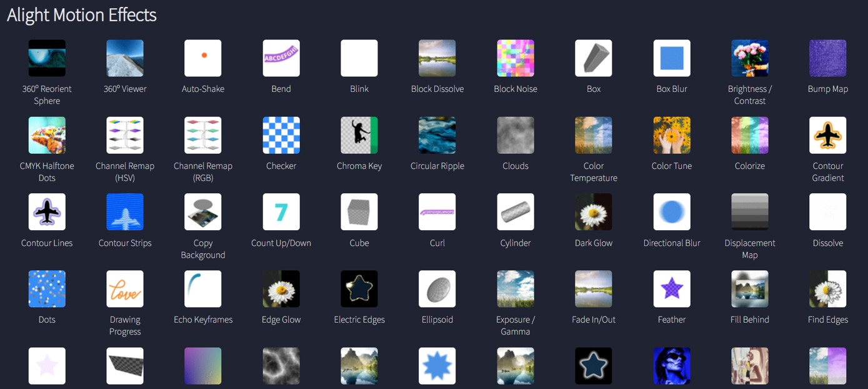Image resolution: width=868 pixels, height=389 pixels.
Task: Click the Chroma Key effect icon
Action: coord(359,135)
